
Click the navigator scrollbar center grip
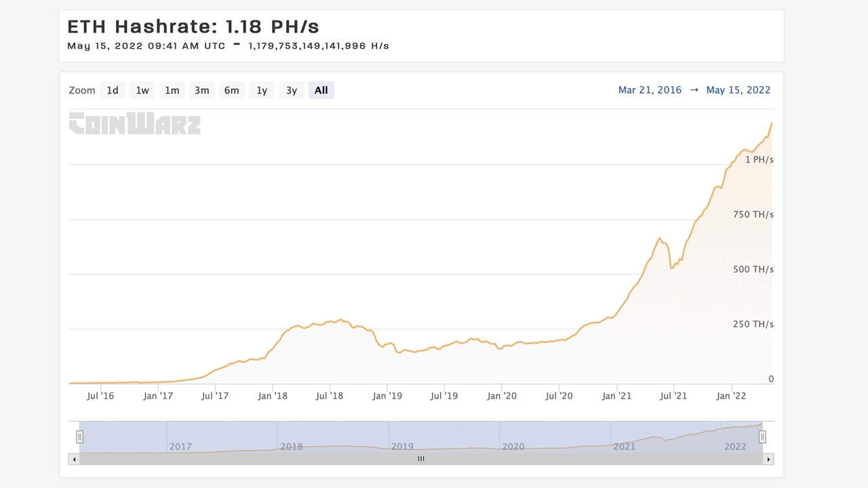(421, 459)
